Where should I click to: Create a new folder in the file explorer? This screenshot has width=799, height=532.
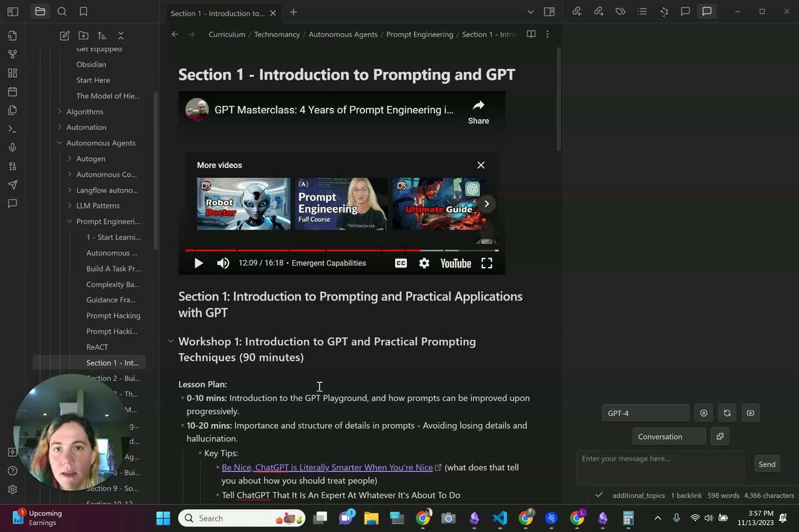83,36
